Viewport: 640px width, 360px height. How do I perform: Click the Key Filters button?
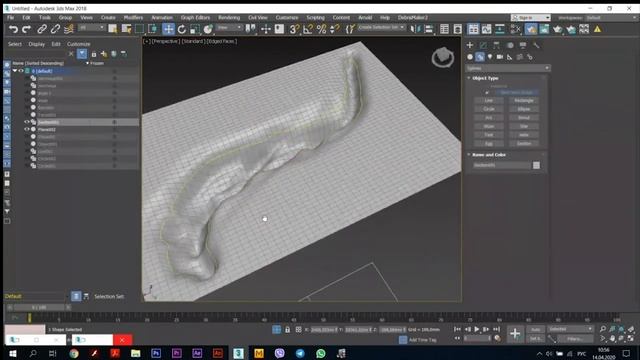(x=575, y=339)
